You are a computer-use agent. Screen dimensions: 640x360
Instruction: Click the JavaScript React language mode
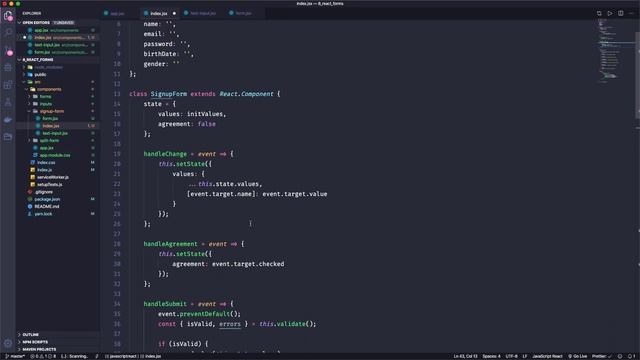pyautogui.click(x=547, y=356)
